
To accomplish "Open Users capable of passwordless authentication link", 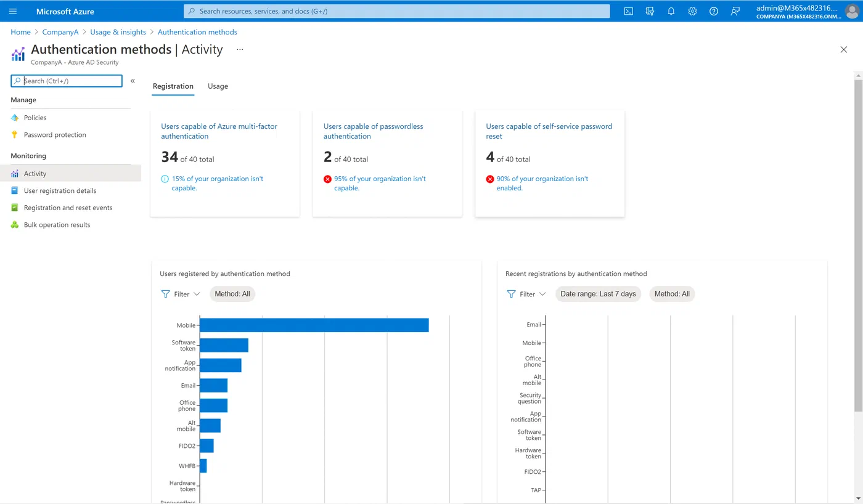I will tap(374, 131).
